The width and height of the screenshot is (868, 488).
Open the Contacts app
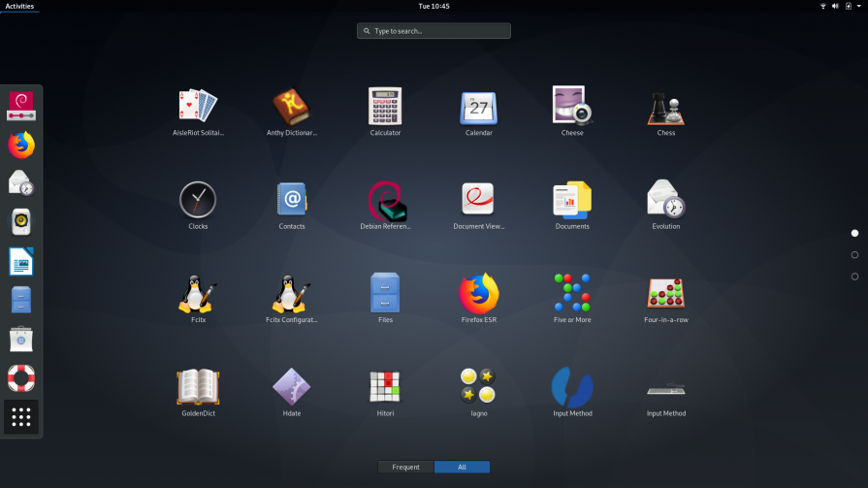point(292,205)
